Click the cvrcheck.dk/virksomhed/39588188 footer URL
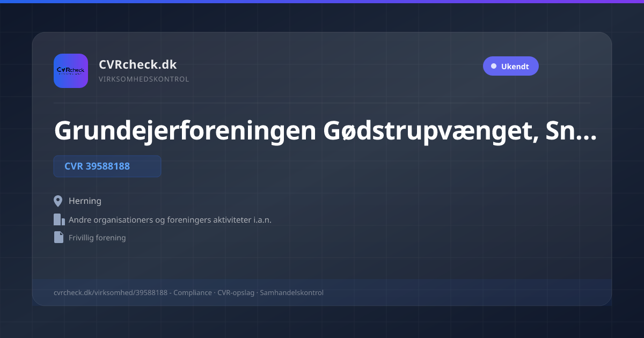The height and width of the screenshot is (338, 644). [x=111, y=293]
